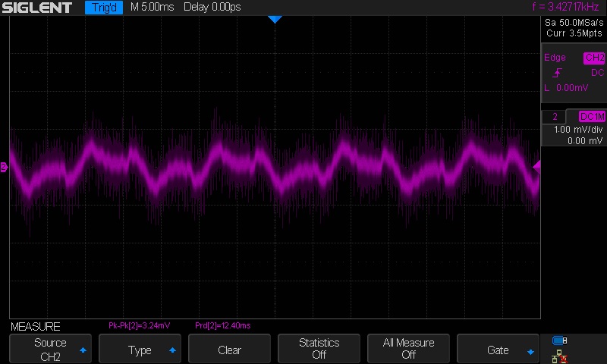Click the Sa 50.0MSa/s sample rate readout

(x=574, y=23)
